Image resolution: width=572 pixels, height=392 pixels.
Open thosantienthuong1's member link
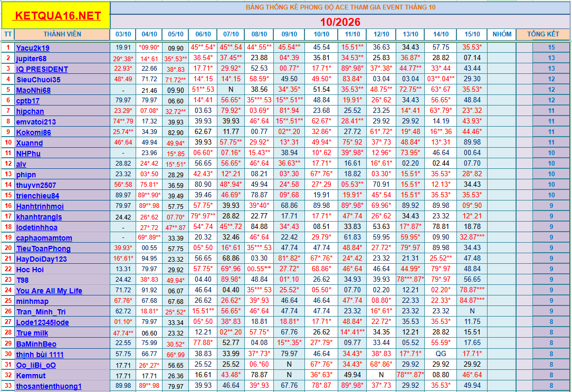click(x=49, y=386)
